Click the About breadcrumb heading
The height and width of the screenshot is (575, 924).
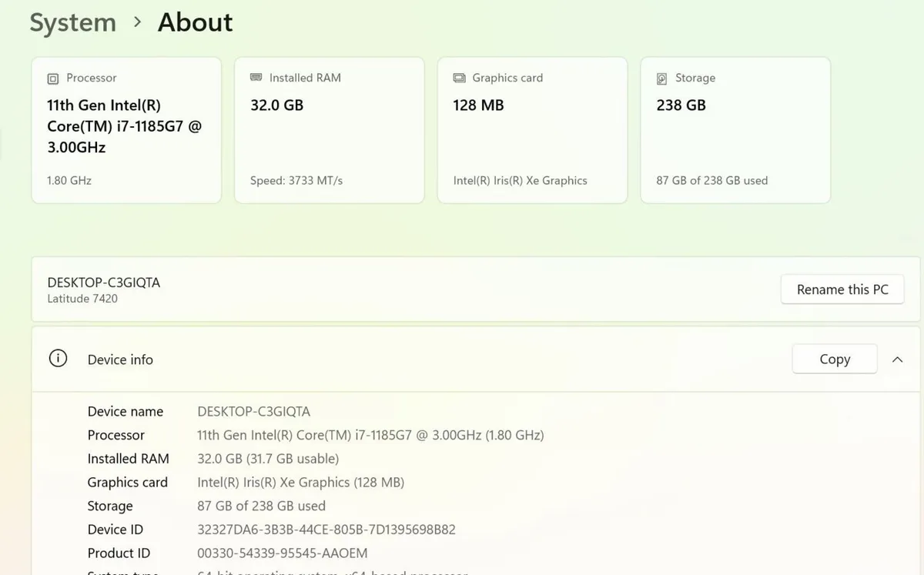(195, 22)
